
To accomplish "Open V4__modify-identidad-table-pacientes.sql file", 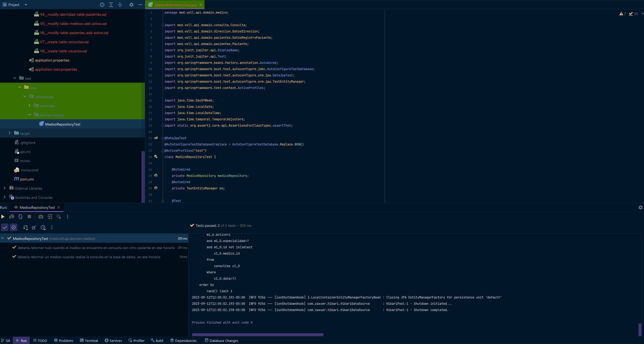I will tap(73, 14).
